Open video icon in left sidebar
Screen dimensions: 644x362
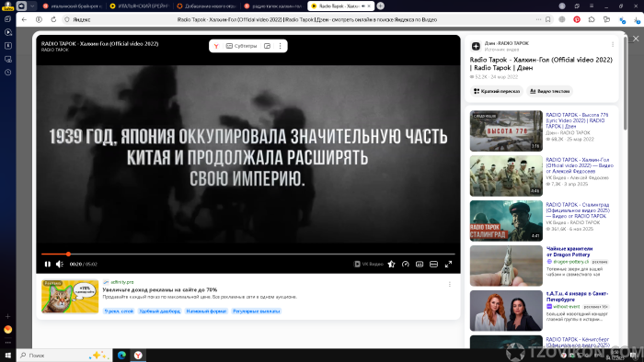point(7,32)
